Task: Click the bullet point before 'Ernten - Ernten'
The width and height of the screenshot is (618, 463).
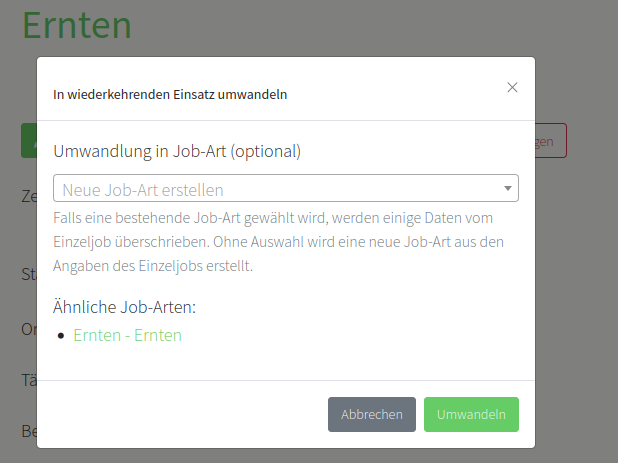Action: (x=61, y=336)
